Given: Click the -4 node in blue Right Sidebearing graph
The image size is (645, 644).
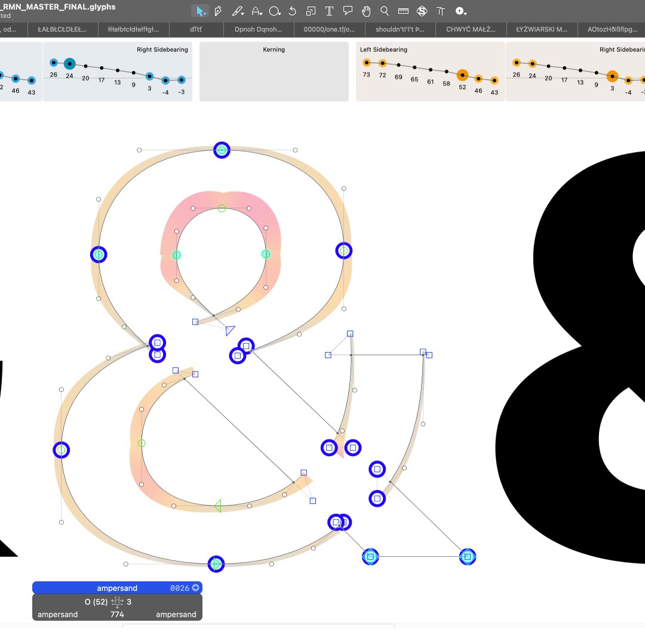Looking at the screenshot, I should [165, 80].
